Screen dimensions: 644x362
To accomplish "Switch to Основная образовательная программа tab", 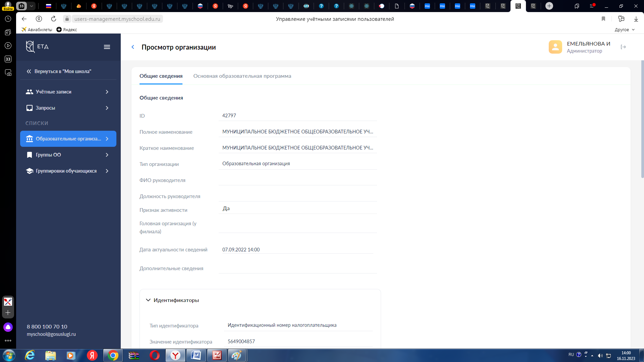I will [242, 76].
